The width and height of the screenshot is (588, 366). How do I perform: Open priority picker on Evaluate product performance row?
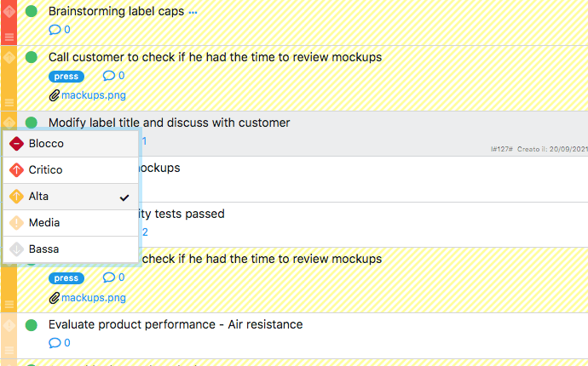pyautogui.click(x=9, y=324)
